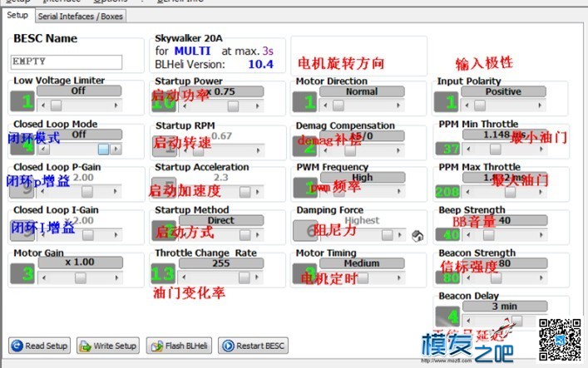
Task: Click the Startup Method slider thumb
Action: 245,235
